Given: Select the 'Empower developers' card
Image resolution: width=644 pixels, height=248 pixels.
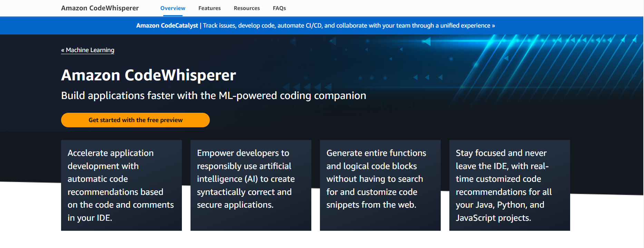Looking at the screenshot, I should coord(251,185).
